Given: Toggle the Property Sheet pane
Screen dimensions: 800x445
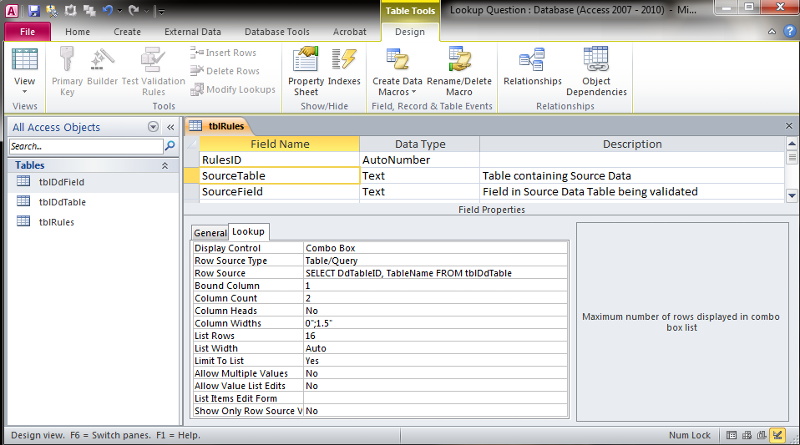Looking at the screenshot, I should point(306,71).
